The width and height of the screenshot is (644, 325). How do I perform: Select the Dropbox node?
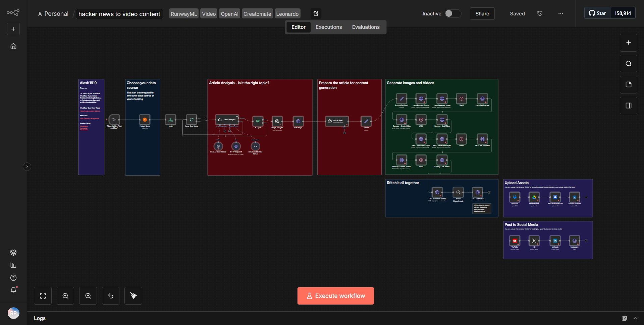coord(515,197)
